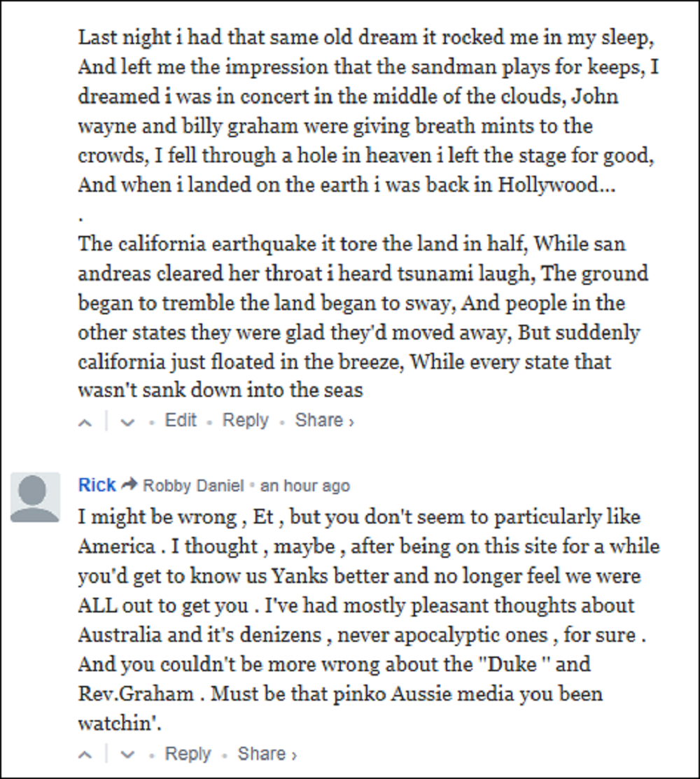Click the reply-to arrow beside Rick

[129, 485]
